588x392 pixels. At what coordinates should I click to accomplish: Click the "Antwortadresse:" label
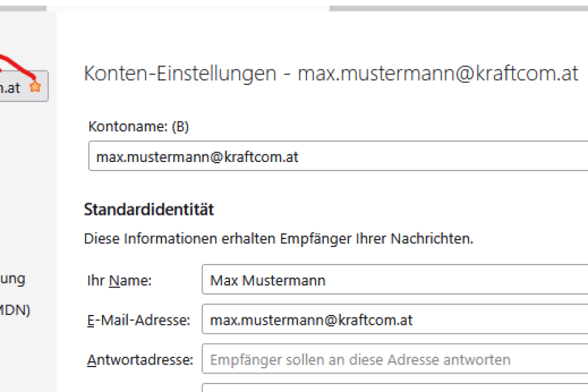coord(140,360)
